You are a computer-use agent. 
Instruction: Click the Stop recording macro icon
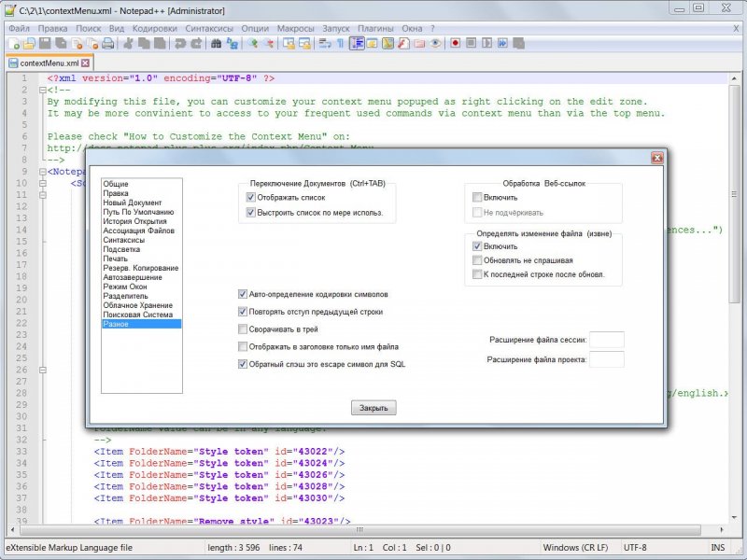[472, 44]
